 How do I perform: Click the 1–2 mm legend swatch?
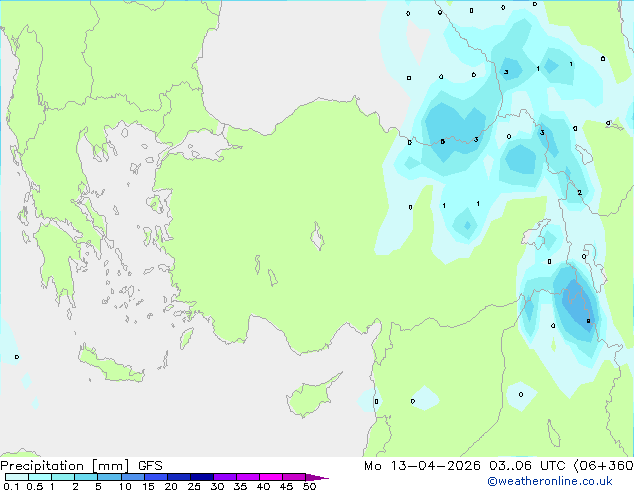tap(63, 477)
